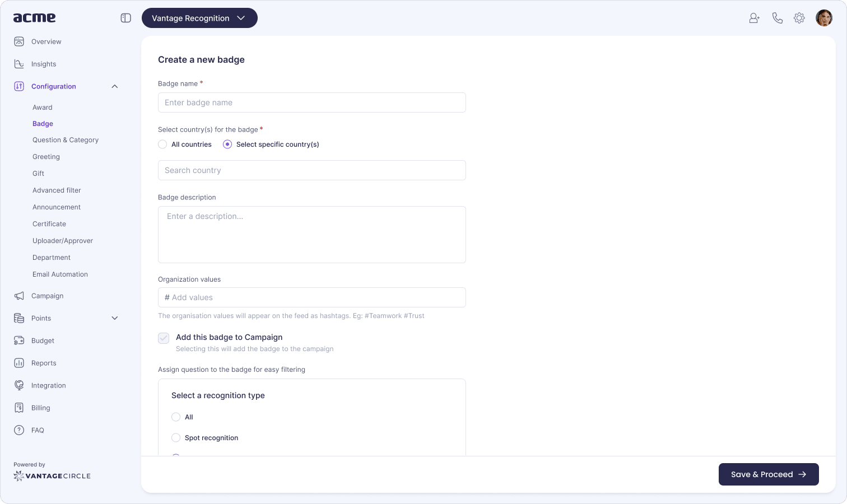Click the Points coins icon
The width and height of the screenshot is (847, 504).
point(19,318)
